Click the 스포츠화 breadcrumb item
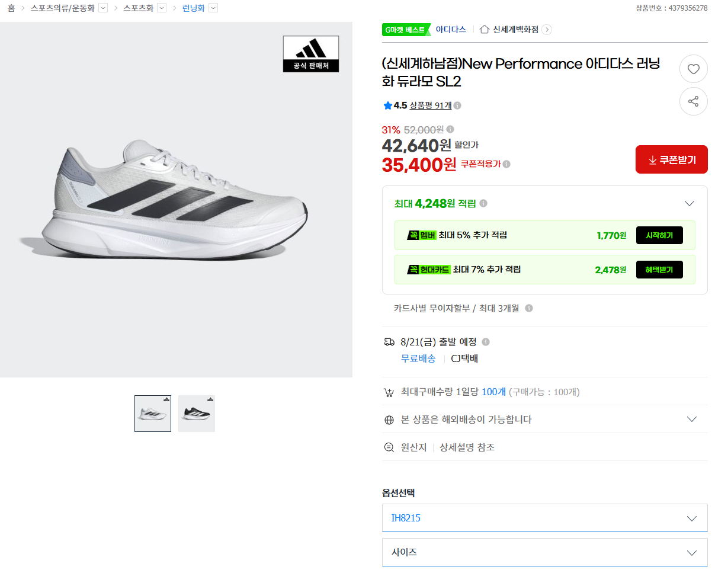This screenshot has height=586, width=728. point(138,8)
